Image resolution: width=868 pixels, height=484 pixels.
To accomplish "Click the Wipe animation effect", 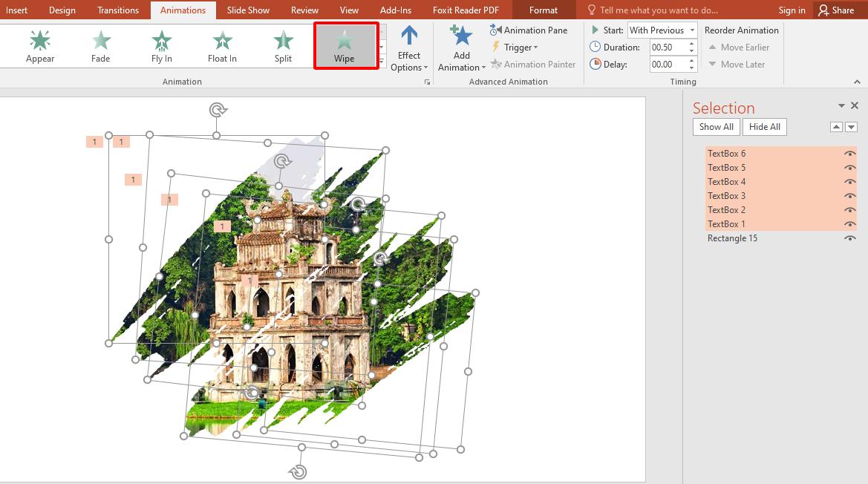I will 345,45.
